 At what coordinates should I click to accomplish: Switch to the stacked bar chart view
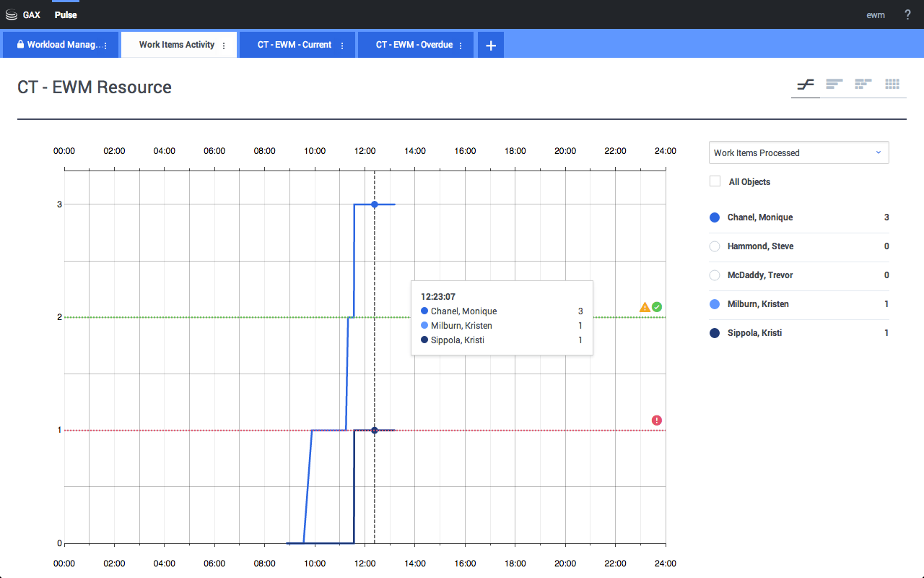click(x=863, y=85)
